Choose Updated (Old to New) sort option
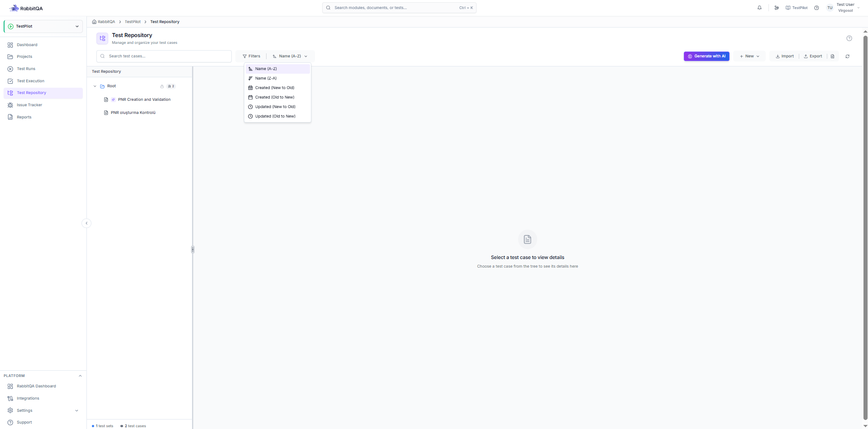868x429 pixels. 278,116
